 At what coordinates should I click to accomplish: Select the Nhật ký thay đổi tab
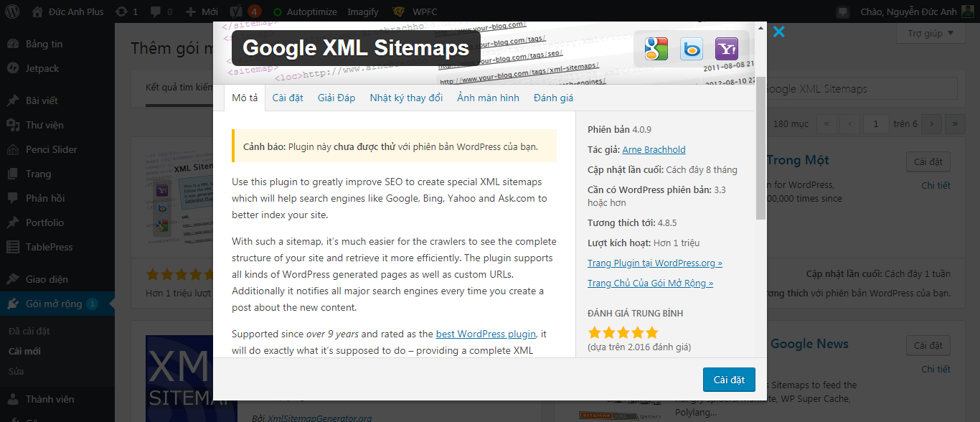click(406, 98)
